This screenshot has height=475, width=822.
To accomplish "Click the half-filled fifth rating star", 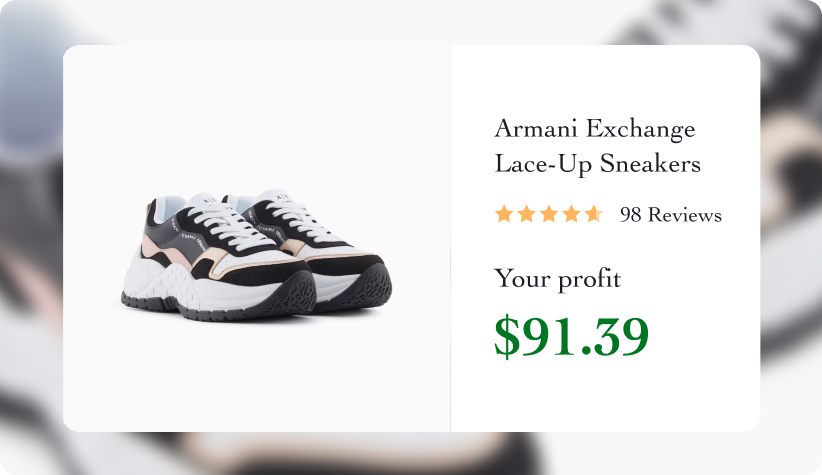I will point(594,214).
